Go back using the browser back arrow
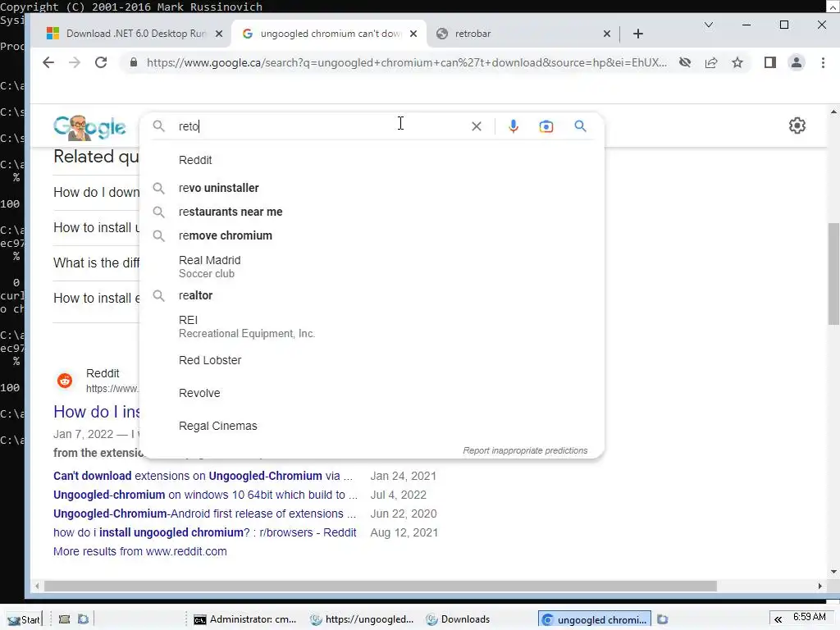This screenshot has width=840, height=630. click(48, 62)
